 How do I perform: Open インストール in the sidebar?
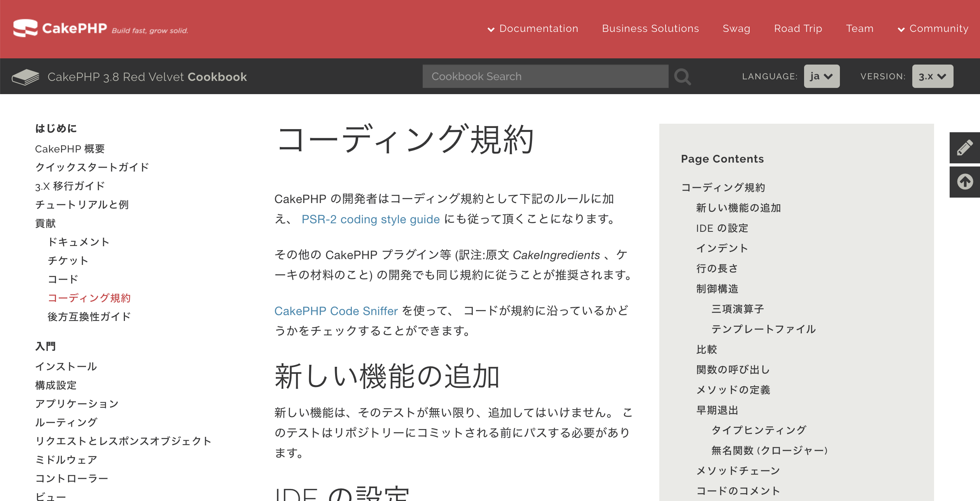click(x=66, y=366)
